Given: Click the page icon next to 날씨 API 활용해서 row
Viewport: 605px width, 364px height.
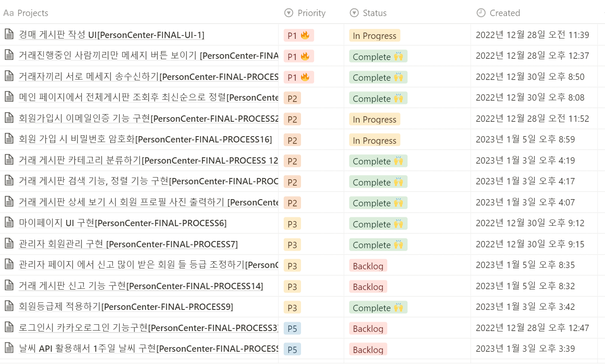Looking at the screenshot, I should [x=9, y=348].
